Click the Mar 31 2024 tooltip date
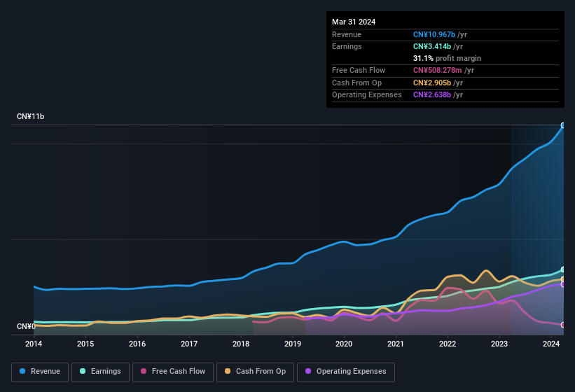 click(354, 22)
